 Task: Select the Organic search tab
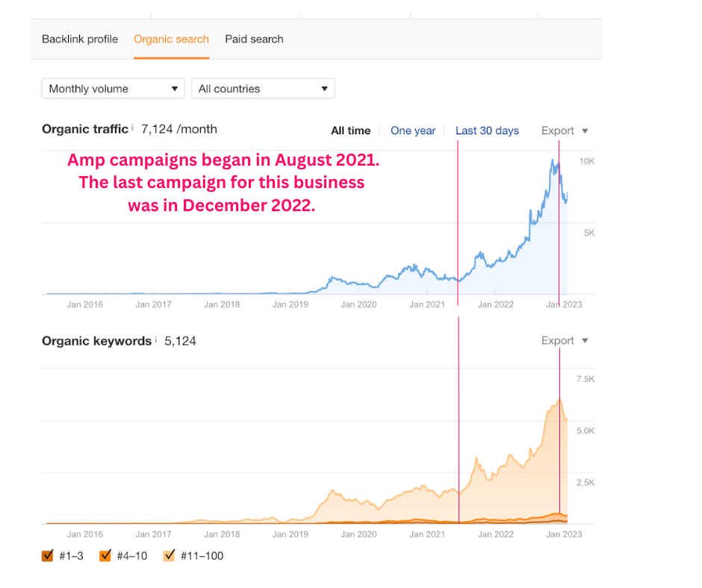(x=171, y=39)
